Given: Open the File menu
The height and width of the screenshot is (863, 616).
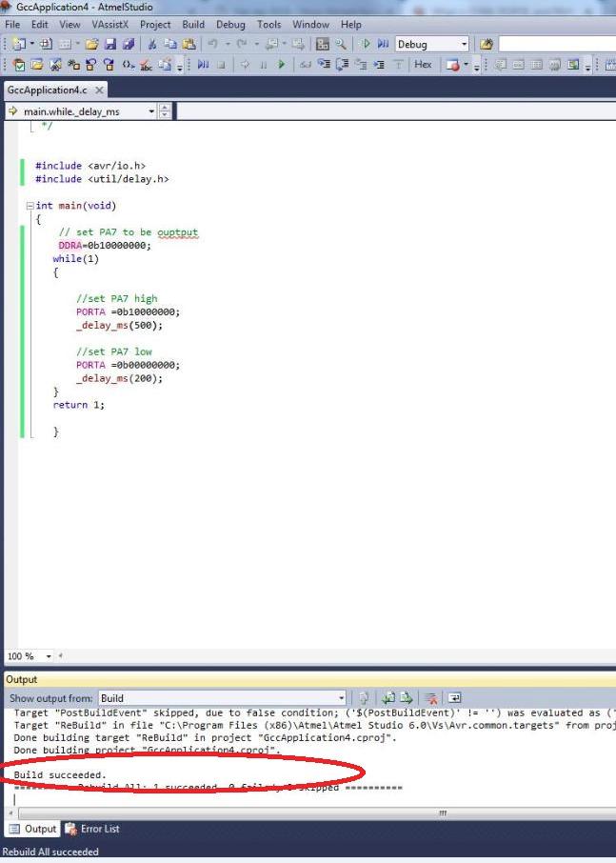Looking at the screenshot, I should pos(12,24).
